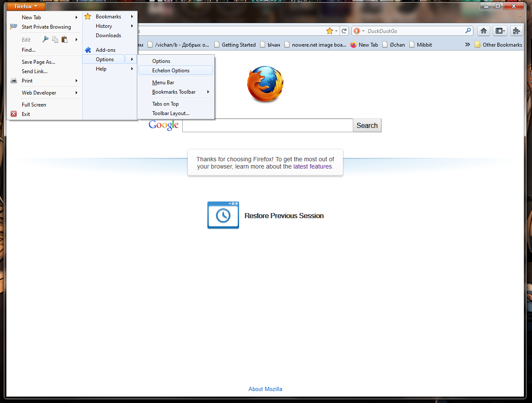The height and width of the screenshot is (403, 532).
Task: Show more bookmarks with double chevron
Action: pos(467,44)
